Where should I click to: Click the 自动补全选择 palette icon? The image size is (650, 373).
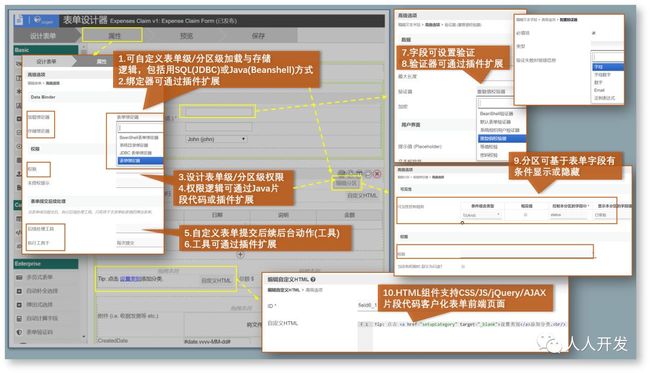(19, 291)
